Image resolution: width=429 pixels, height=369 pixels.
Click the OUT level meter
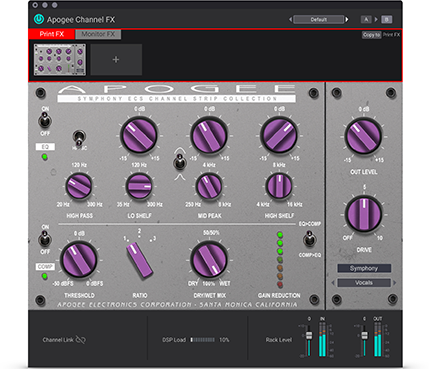377,340
